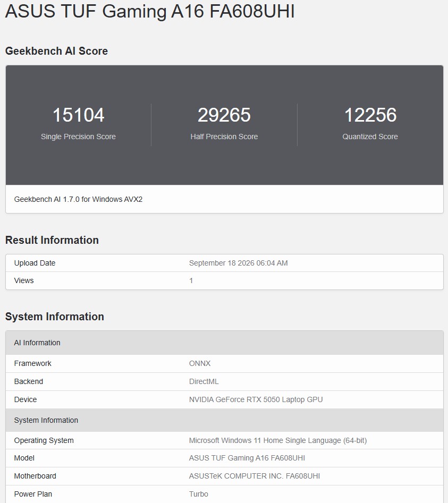Click the page title ASUS TUF Gaming A16 FA608UHI
Viewport: 448px width, 503px height.
click(150, 11)
